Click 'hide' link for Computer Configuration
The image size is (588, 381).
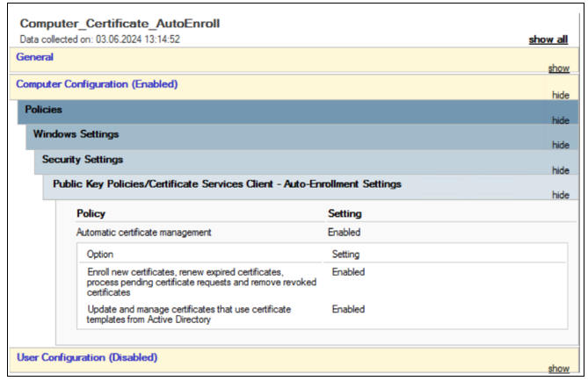(560, 92)
